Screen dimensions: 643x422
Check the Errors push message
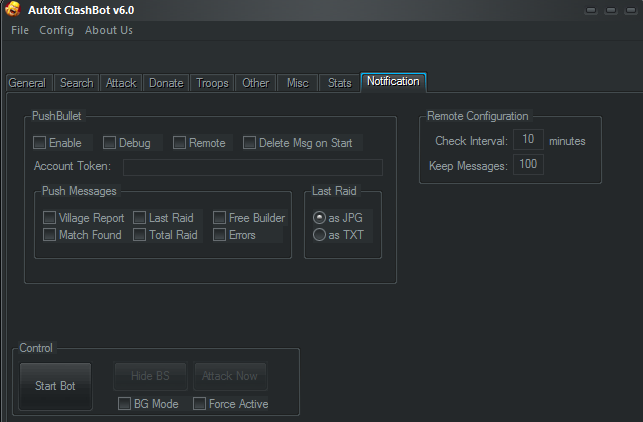[x=219, y=235]
